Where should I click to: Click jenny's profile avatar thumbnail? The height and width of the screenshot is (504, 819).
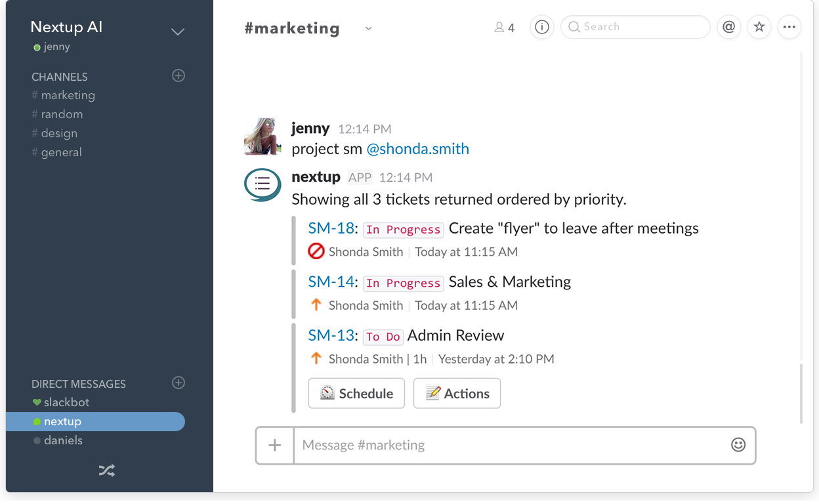click(x=263, y=136)
